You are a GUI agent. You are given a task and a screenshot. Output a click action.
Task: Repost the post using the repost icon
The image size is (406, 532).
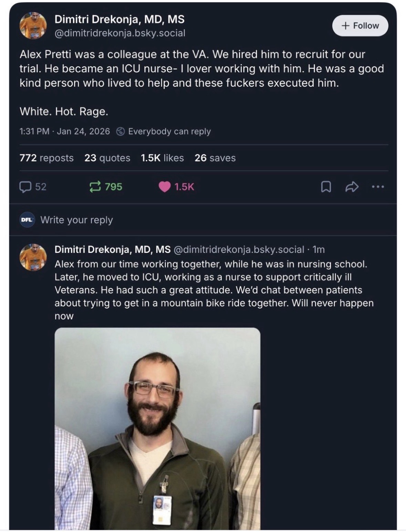94,187
